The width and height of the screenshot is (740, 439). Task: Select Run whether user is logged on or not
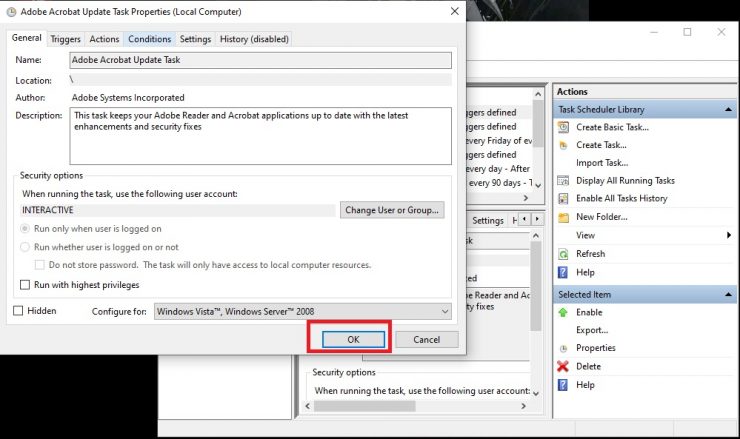tap(25, 247)
